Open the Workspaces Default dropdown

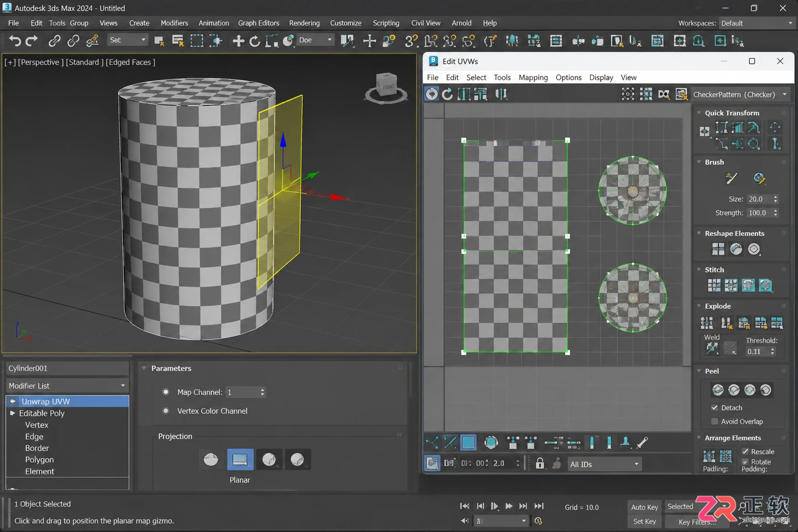click(757, 23)
